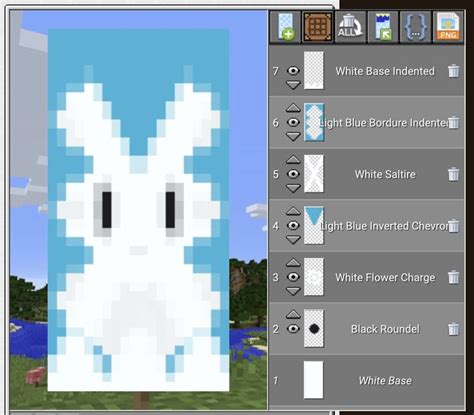474x415 pixels.
Task: Select the Black Roundel pattern thumbnail
Action: coord(314,329)
